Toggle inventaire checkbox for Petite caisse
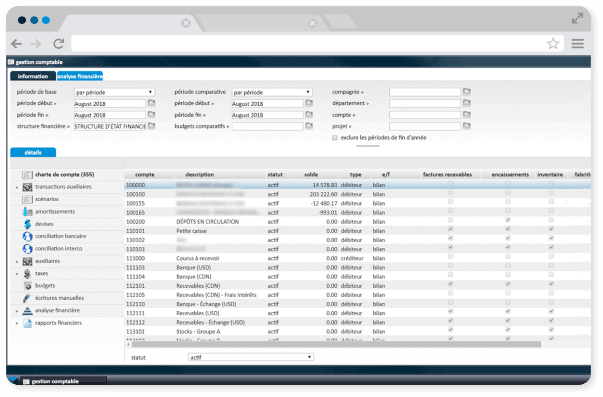 [x=551, y=229]
